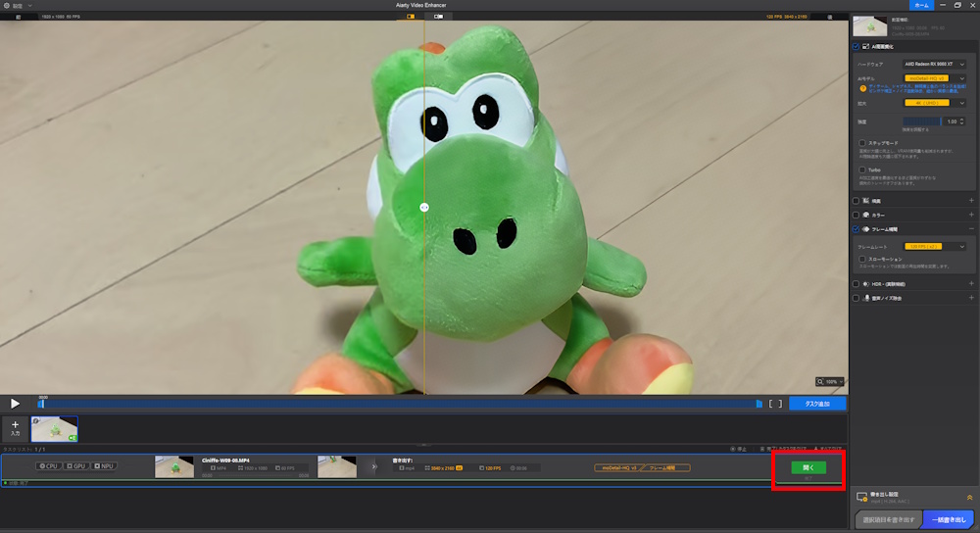Click the crop section icon
Image resolution: width=980 pixels, height=533 pixels.
[866, 201]
